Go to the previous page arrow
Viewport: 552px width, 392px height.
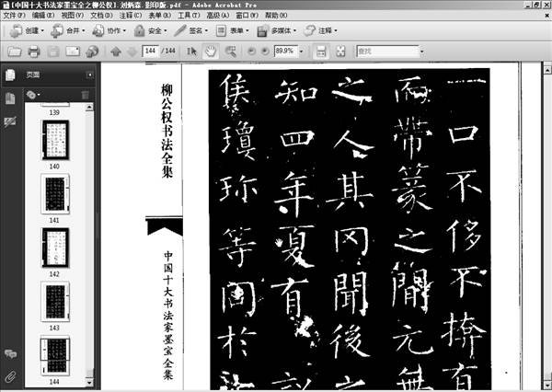click(116, 52)
